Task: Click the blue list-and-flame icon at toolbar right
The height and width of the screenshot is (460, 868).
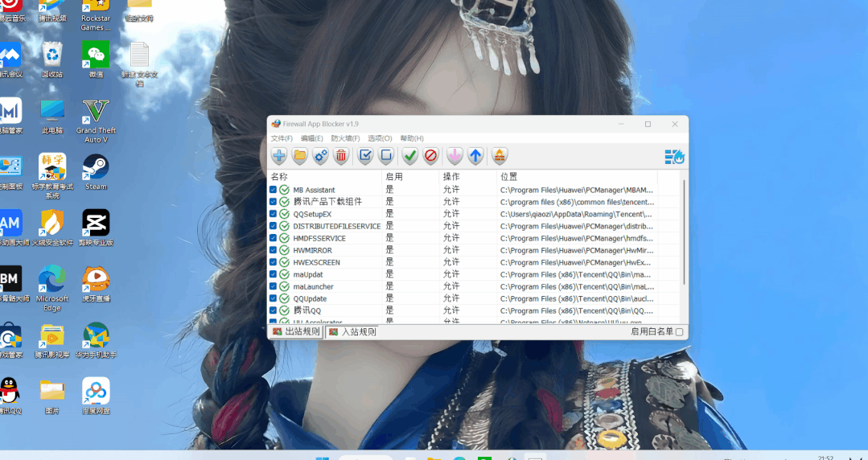Action: pyautogui.click(x=675, y=157)
